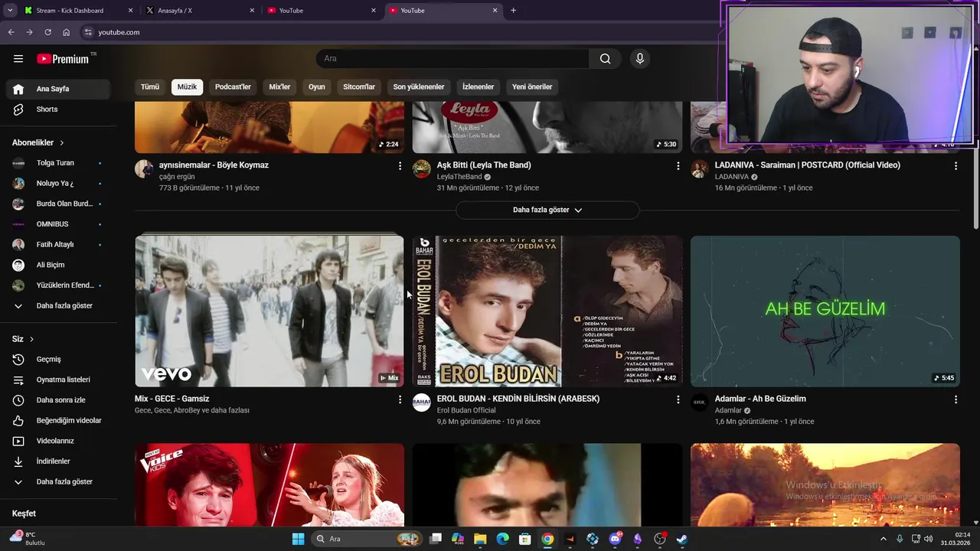980x551 pixels.
Task: Show hidden system tray icons
Action: click(884, 539)
